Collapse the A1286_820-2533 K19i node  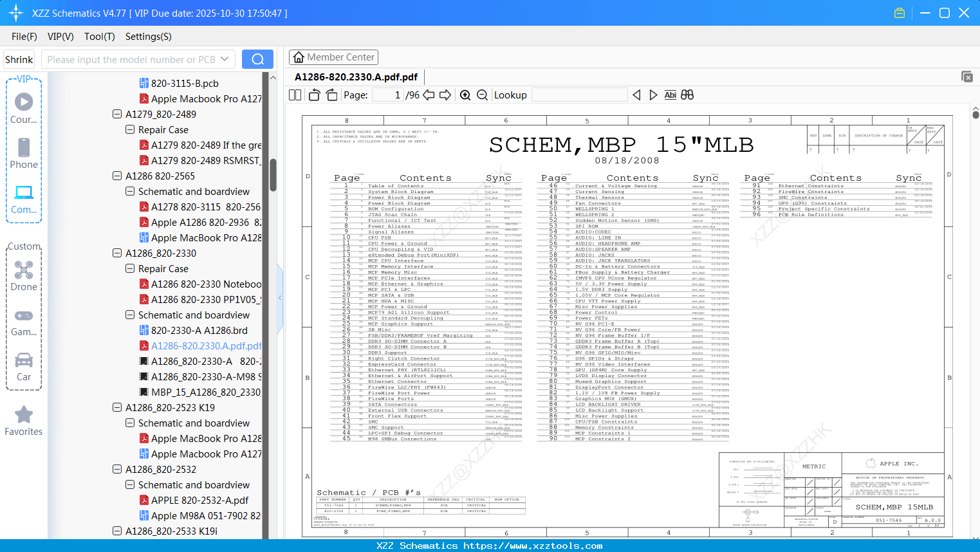tap(117, 531)
